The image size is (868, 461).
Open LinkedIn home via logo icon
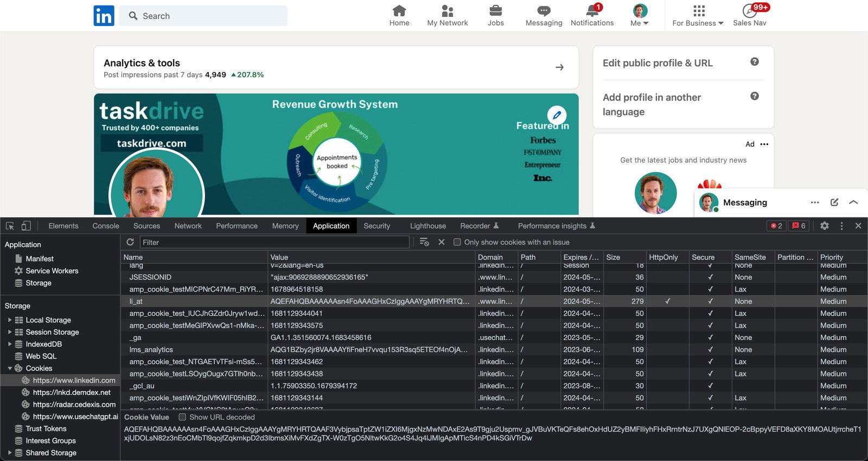point(104,16)
